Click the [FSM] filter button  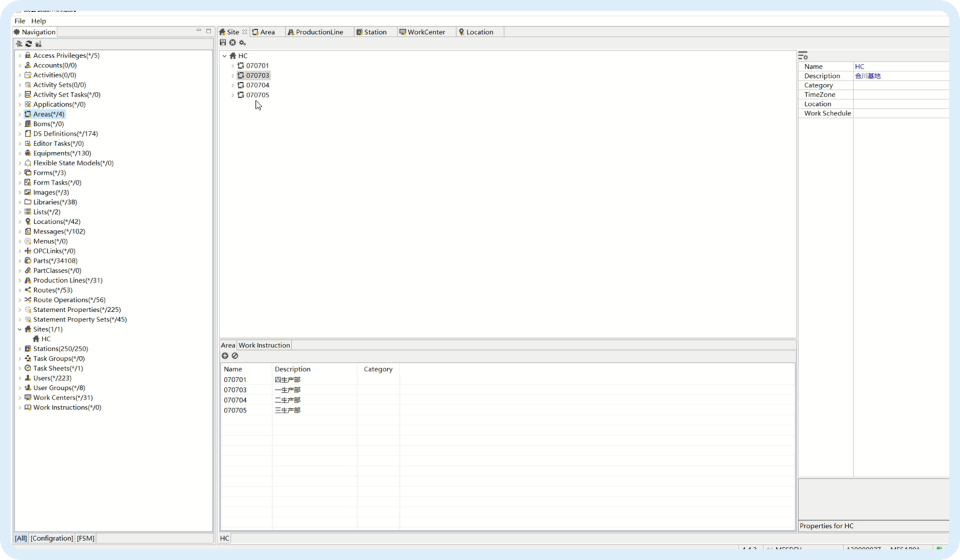[x=85, y=538]
